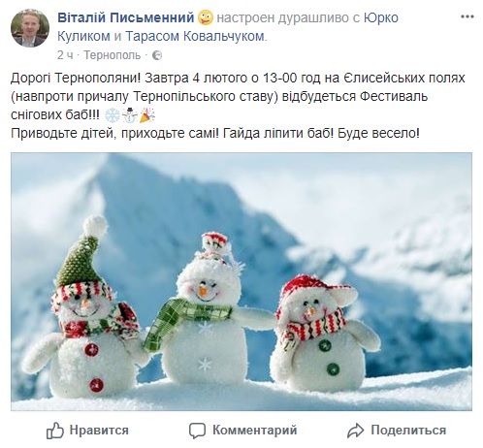
Task: Open the "2 ч" post timestamp
Action: point(65,55)
